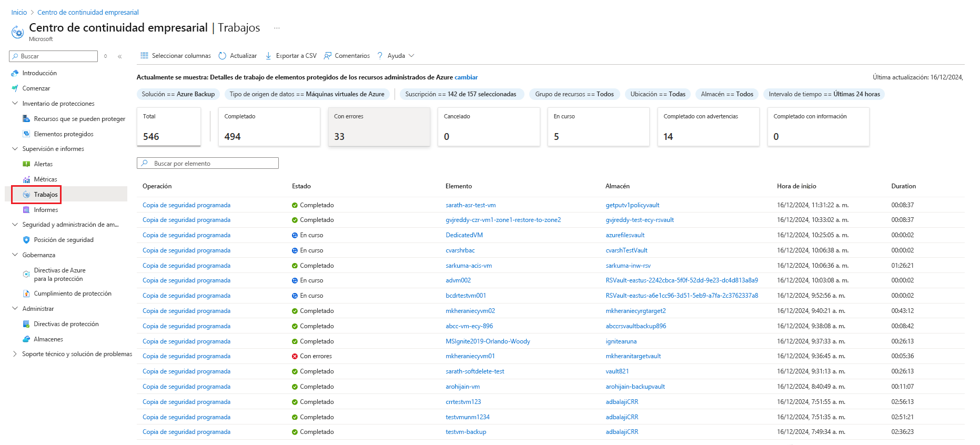Open Ubicación == Todas filter
The width and height of the screenshot is (980, 445).
(658, 94)
